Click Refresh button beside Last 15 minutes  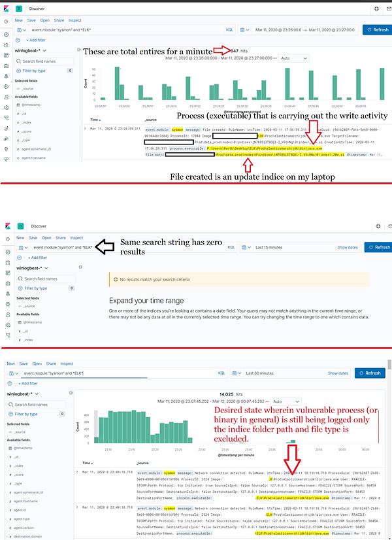pos(378,247)
